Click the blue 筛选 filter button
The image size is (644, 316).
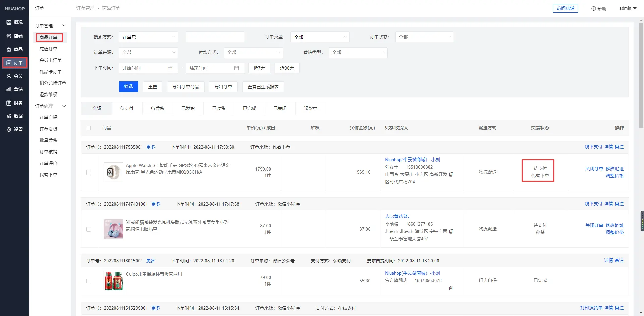[x=128, y=87]
